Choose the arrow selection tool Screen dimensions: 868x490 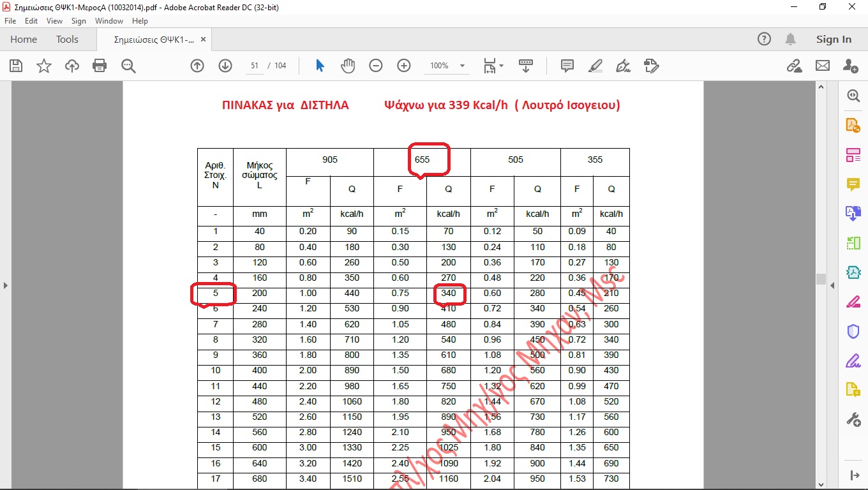pyautogui.click(x=320, y=66)
